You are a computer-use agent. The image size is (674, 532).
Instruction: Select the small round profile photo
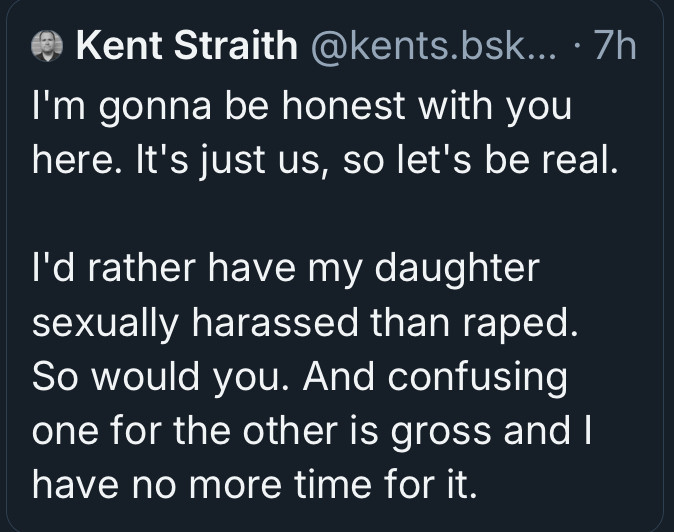point(47,46)
